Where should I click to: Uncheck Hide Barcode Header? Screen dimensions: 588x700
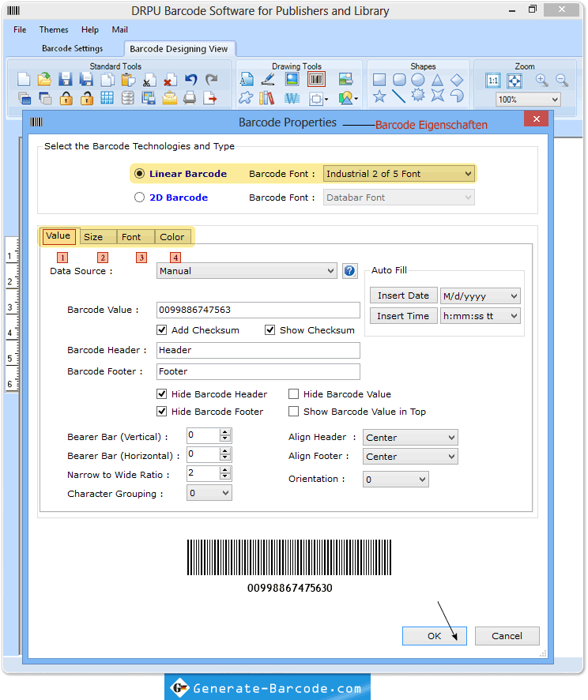click(162, 393)
